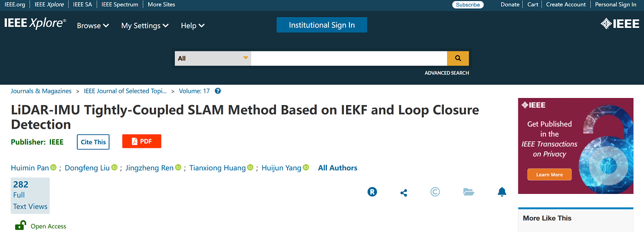
Task: Open the All Authors link
Action: (338, 168)
